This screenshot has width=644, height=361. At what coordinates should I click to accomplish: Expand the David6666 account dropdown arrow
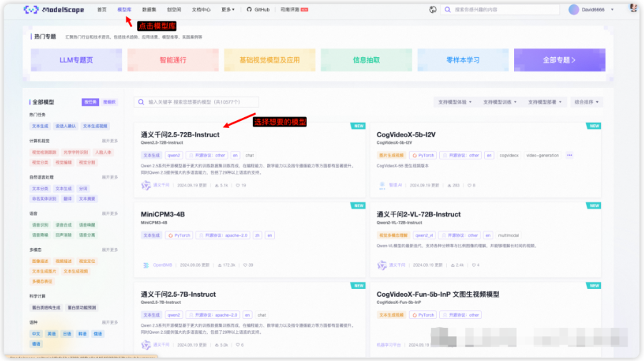612,9
